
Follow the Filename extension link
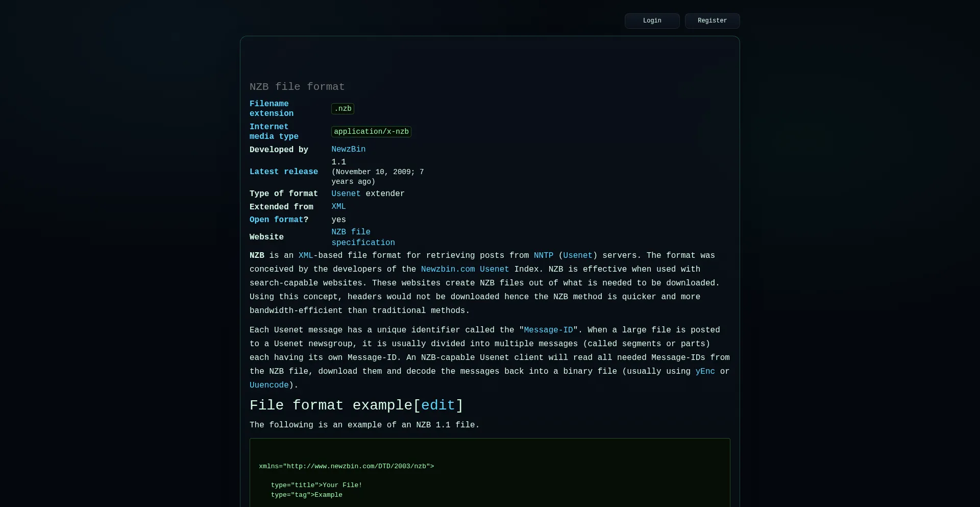(x=272, y=109)
